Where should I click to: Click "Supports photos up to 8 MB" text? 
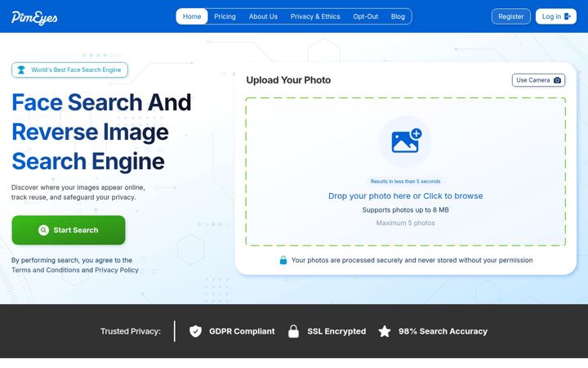click(405, 210)
